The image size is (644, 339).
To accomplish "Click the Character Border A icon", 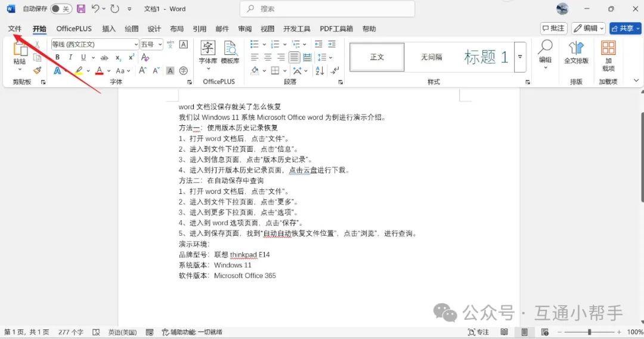I will click(x=184, y=44).
